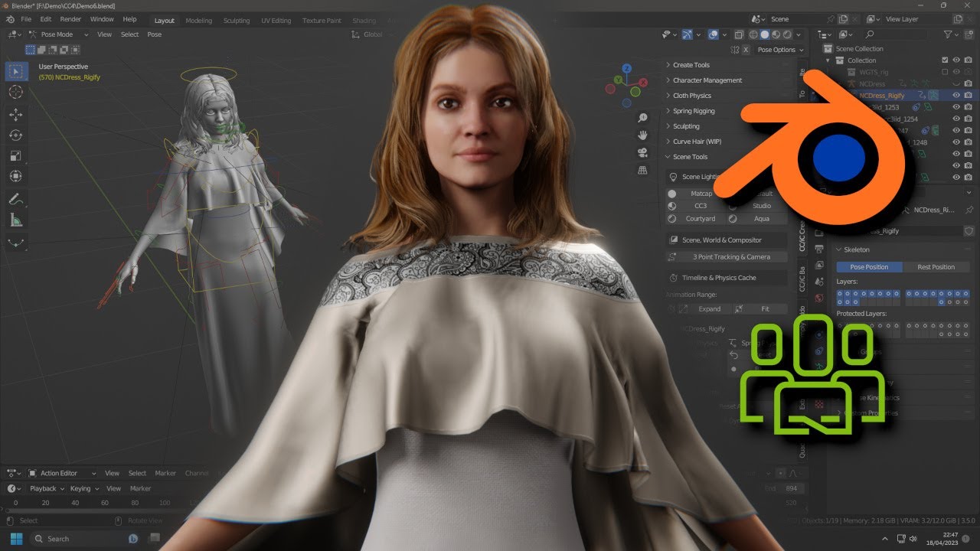Toggle camera view with camera icon
980x551 pixels.
[x=643, y=152]
